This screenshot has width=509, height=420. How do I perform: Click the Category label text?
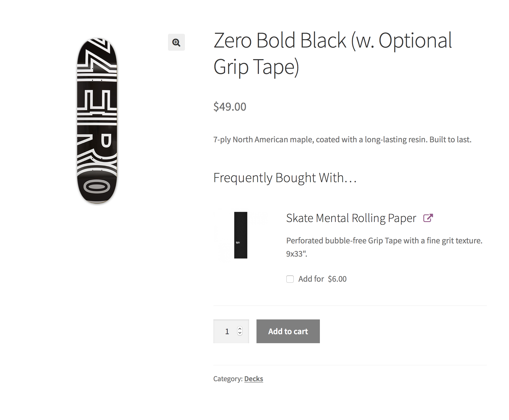coord(228,379)
